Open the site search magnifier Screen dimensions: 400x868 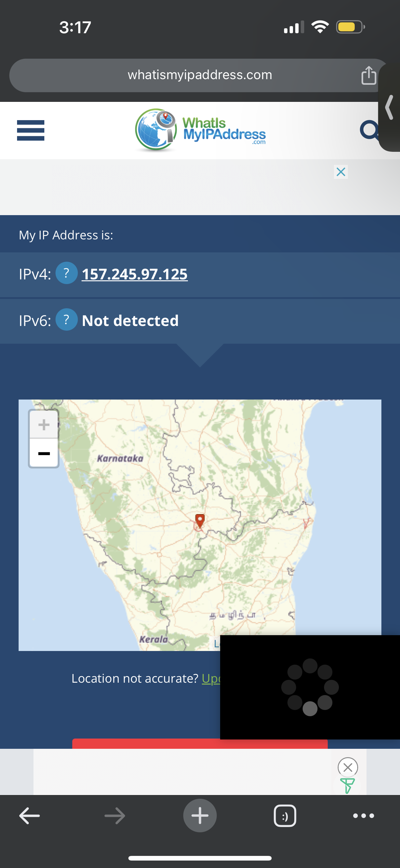[370, 130]
